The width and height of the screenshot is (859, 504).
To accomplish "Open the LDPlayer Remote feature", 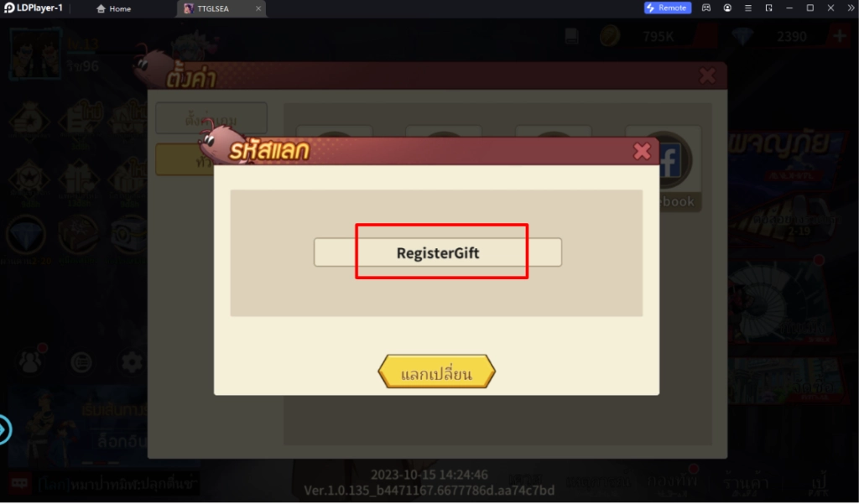I will tap(667, 8).
